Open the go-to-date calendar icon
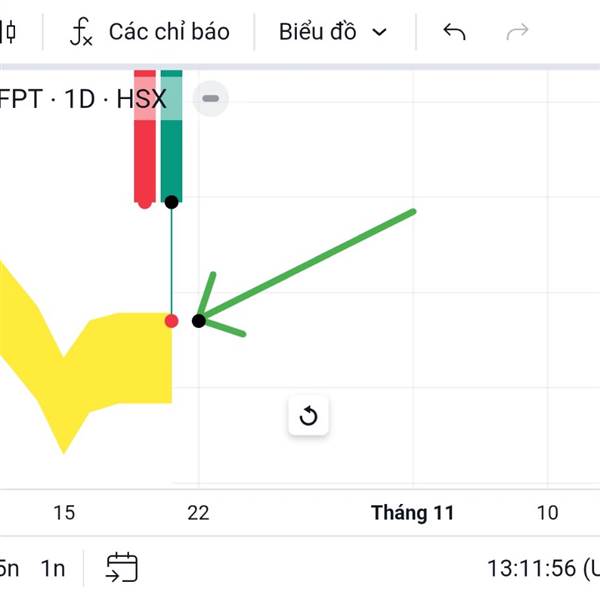 click(x=122, y=567)
